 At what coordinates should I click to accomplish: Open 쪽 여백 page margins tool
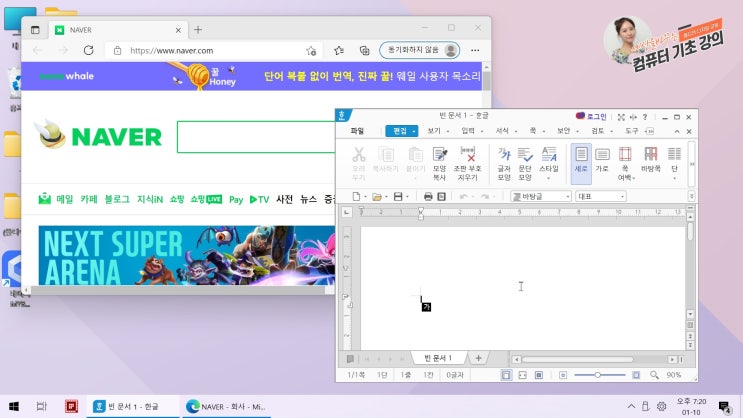click(625, 164)
